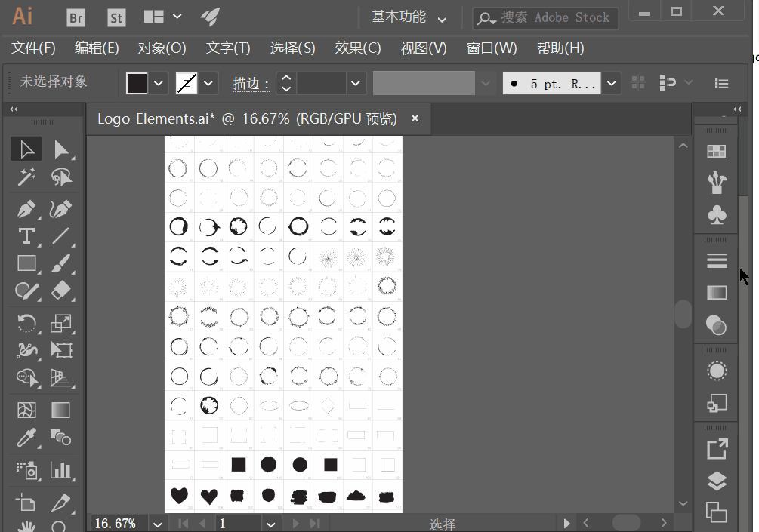Open the 帮助(H) menu

tap(560, 48)
